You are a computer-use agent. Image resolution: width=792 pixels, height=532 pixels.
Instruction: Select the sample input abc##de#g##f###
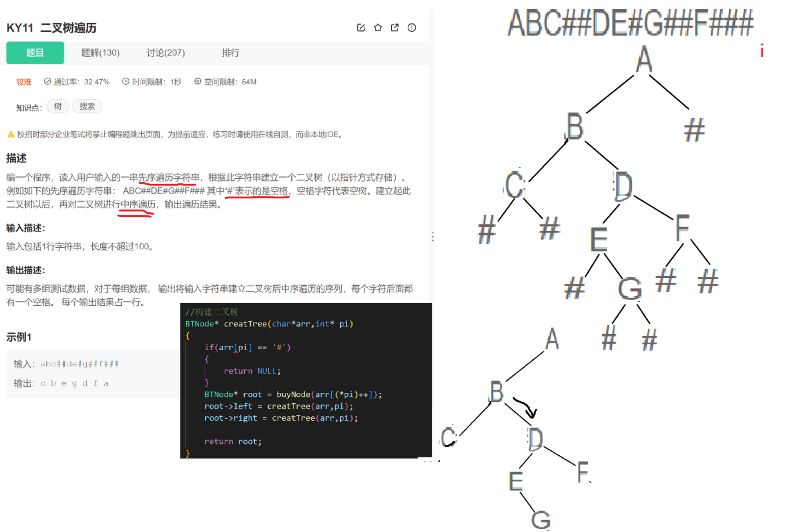tap(80, 363)
